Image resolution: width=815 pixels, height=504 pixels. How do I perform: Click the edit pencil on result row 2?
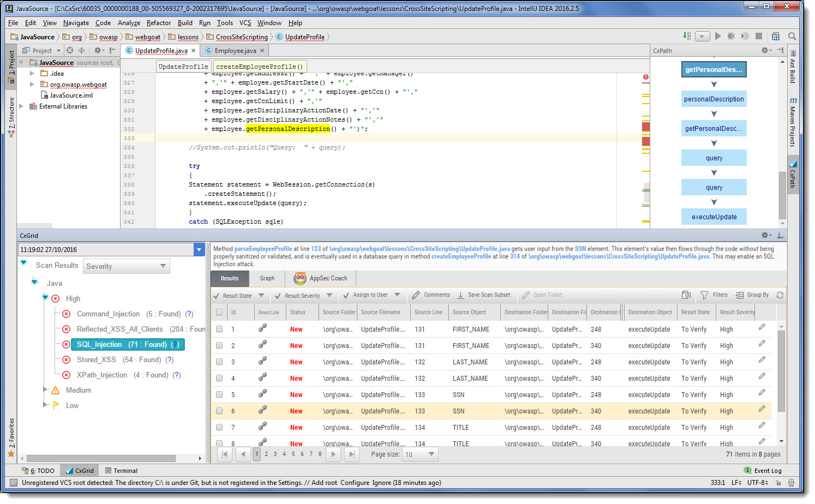pos(762,344)
